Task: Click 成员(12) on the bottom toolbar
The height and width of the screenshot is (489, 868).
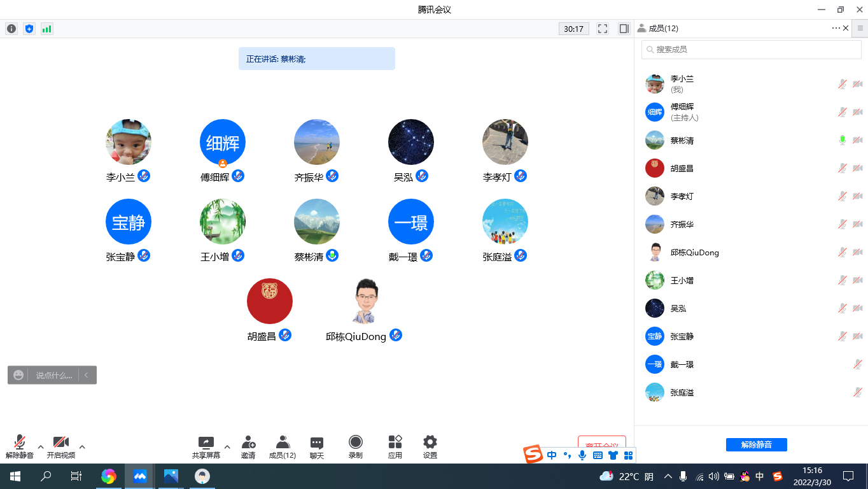Action: [283, 448]
